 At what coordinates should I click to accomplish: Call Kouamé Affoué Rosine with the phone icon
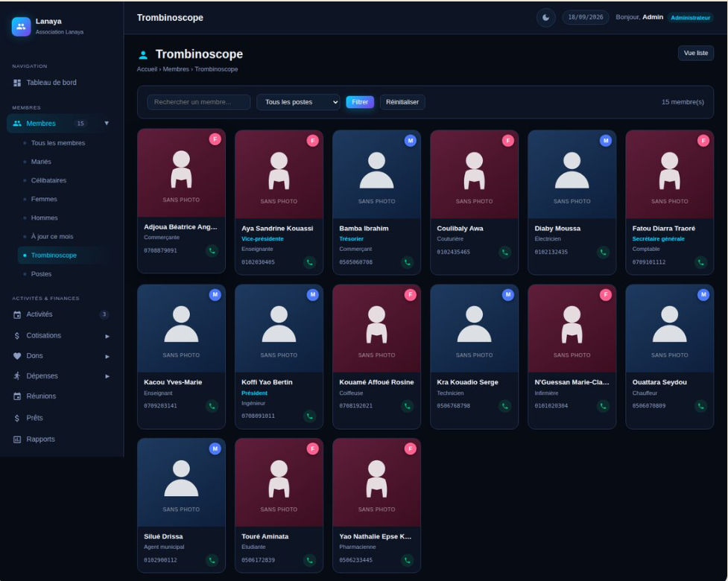click(407, 406)
